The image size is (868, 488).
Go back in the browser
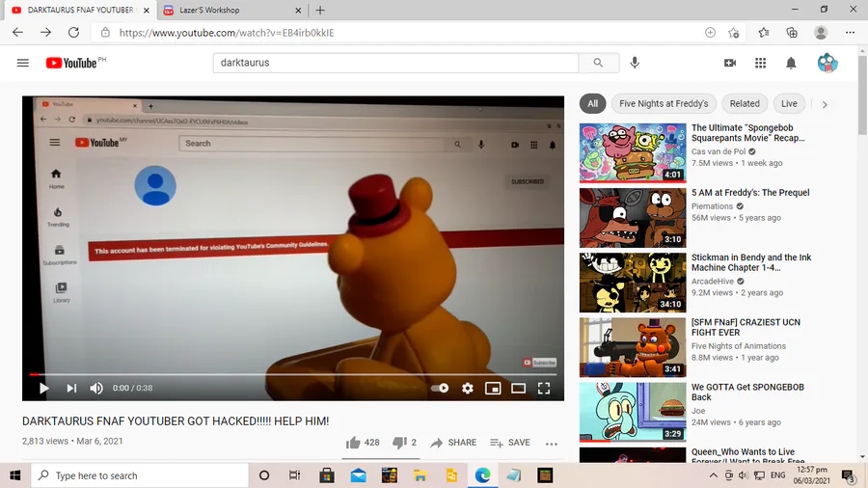(x=17, y=33)
